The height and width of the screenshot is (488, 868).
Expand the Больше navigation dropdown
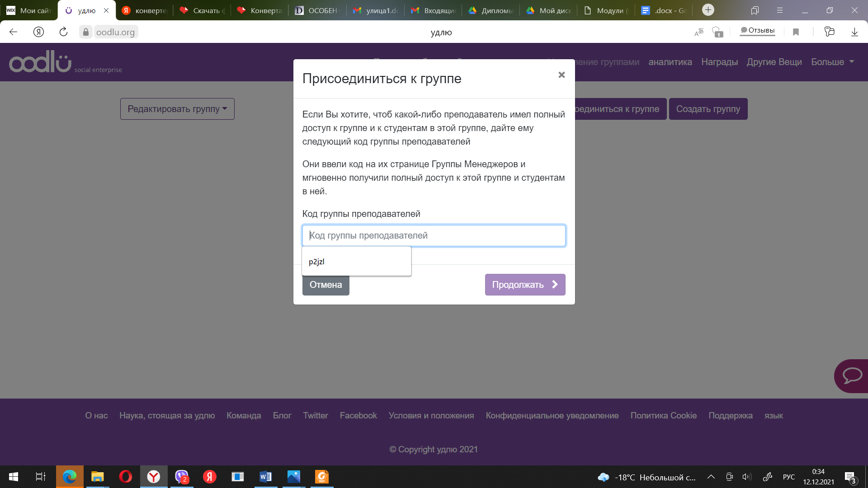coord(832,62)
